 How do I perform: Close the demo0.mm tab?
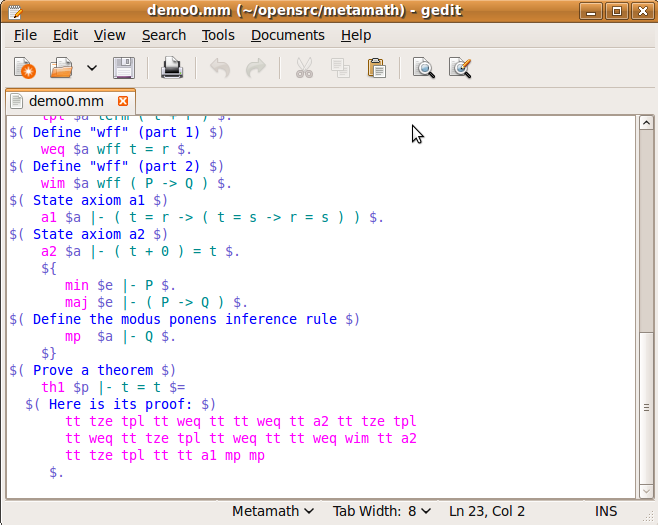(124, 101)
